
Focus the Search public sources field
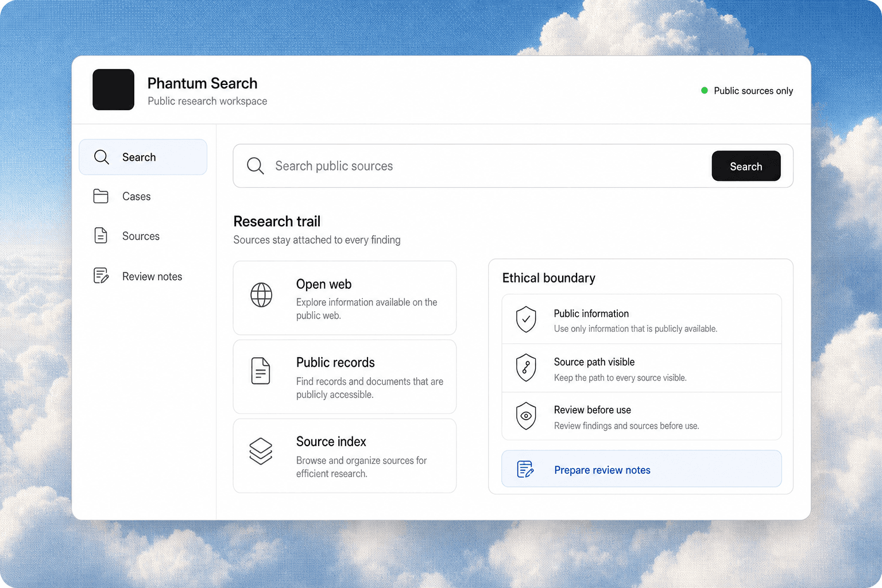[x=471, y=166]
